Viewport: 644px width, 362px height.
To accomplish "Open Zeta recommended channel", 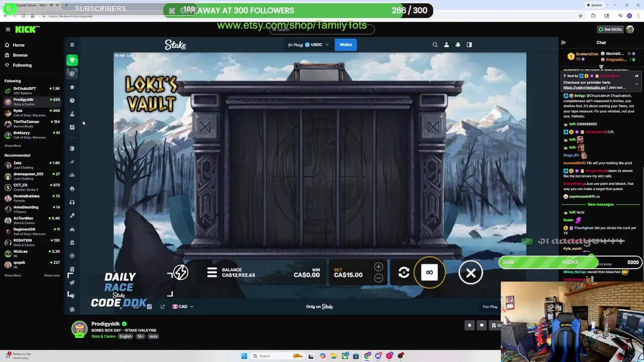I will coord(32,165).
